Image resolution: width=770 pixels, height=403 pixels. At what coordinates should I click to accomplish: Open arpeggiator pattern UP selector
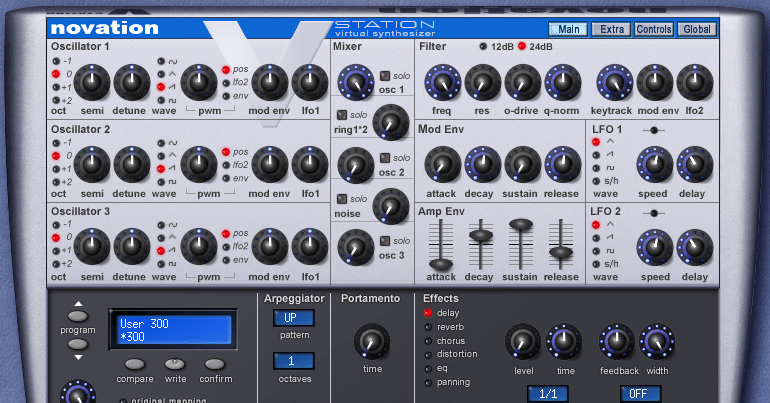(x=294, y=318)
